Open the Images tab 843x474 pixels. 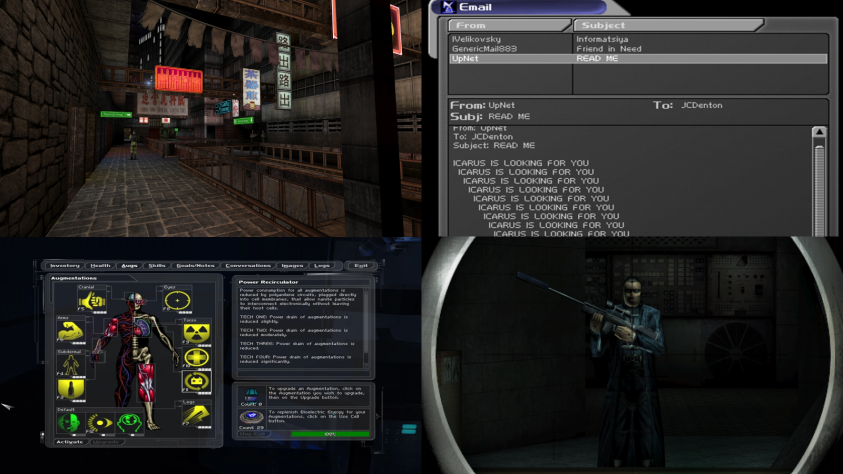tap(292, 265)
